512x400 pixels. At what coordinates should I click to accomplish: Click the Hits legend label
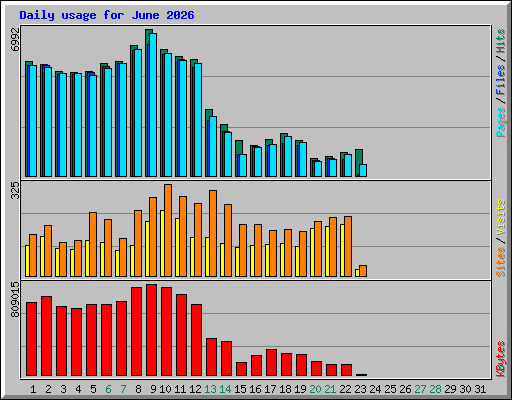501,41
